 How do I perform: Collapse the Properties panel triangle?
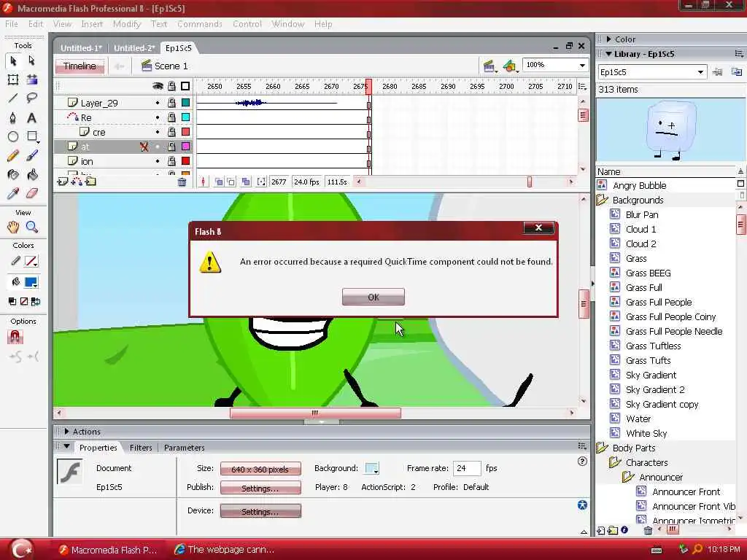pos(66,447)
